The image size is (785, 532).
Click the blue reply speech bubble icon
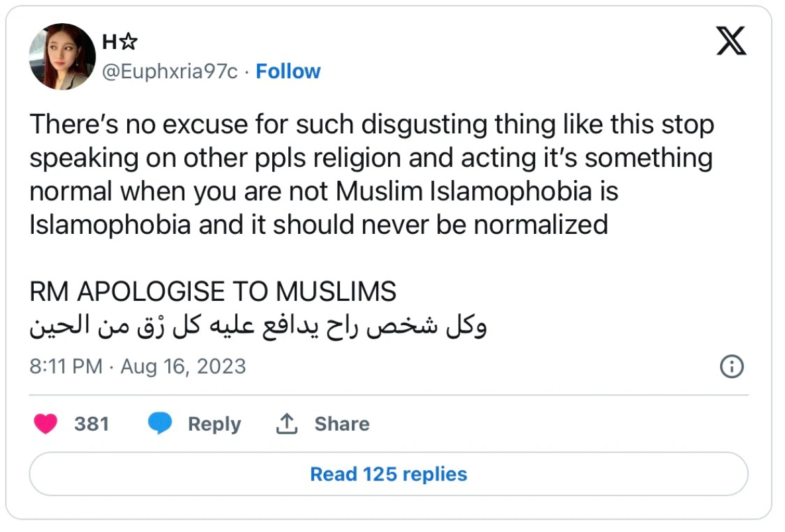[160, 424]
